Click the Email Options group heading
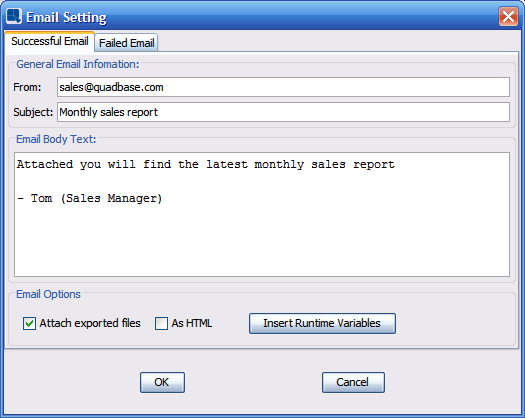Viewport: 525px width, 418px height. tap(49, 294)
